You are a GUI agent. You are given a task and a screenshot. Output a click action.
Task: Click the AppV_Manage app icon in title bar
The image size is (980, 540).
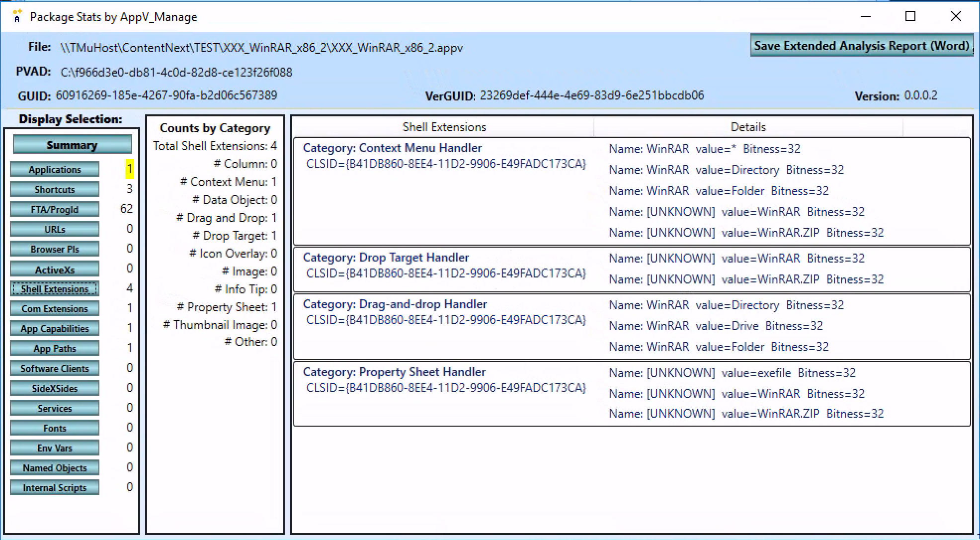pos(17,16)
